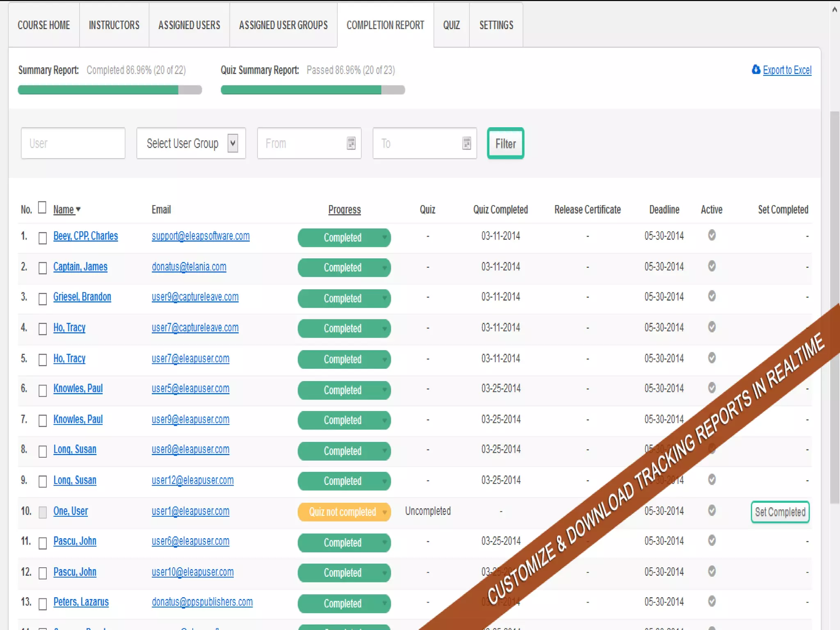Switch to the Assigned Users tab

(189, 25)
